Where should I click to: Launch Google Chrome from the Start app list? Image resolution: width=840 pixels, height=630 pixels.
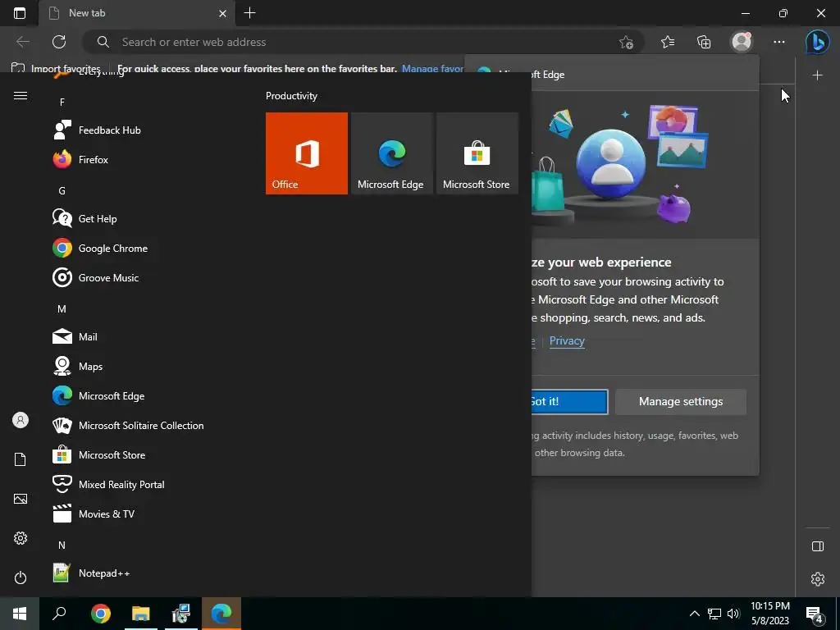(x=129, y=248)
